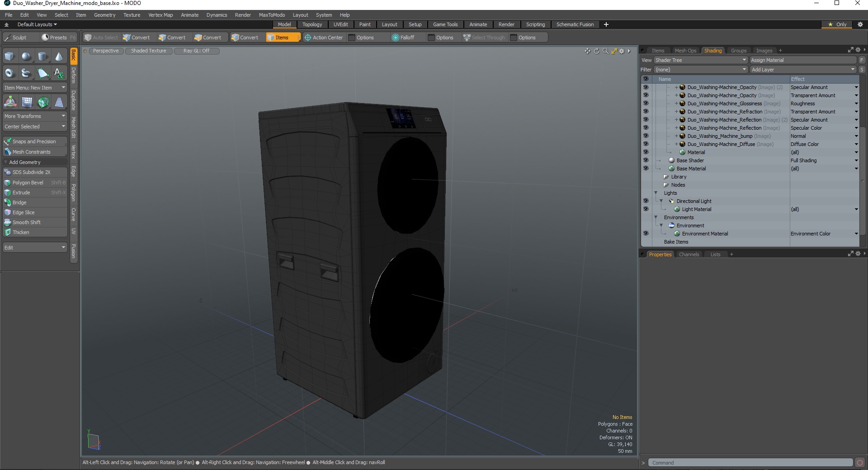Select the Cone primitive tool

(59, 56)
